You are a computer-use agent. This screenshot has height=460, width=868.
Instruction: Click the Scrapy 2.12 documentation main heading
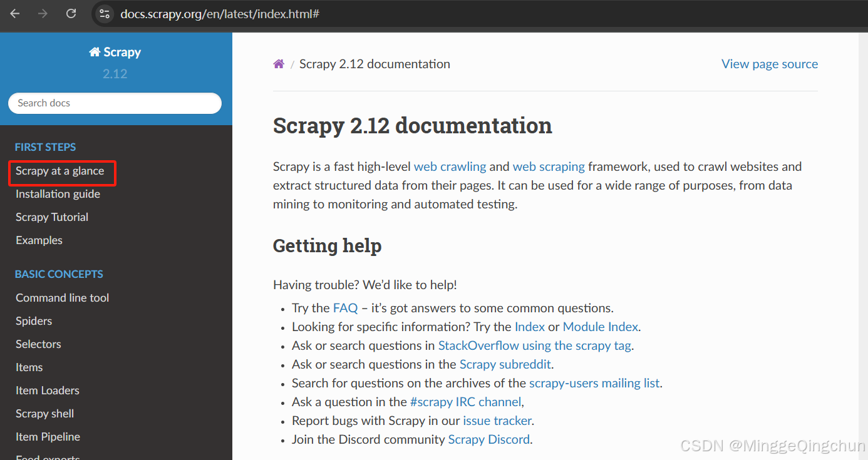413,125
